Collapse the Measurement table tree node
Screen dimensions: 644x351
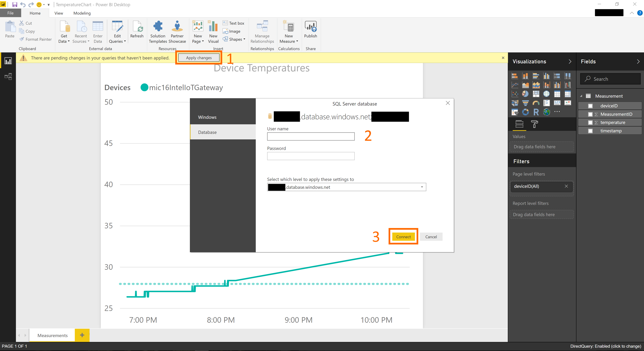(581, 96)
